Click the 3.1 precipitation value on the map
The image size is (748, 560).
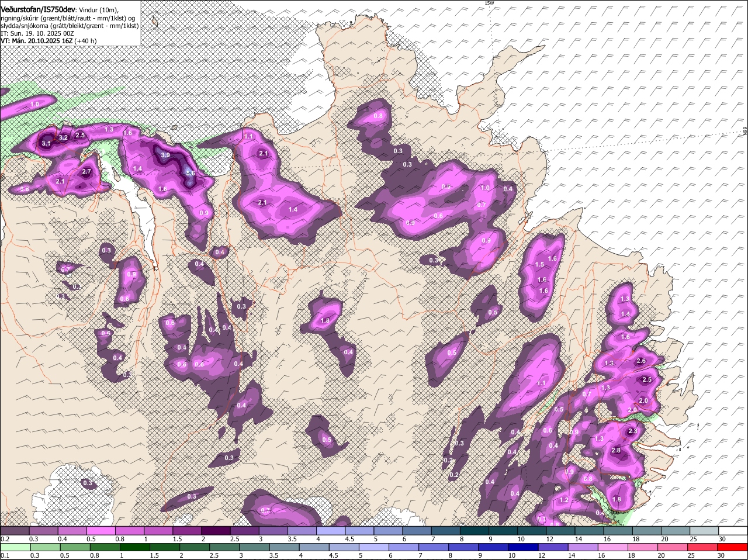[x=47, y=143]
